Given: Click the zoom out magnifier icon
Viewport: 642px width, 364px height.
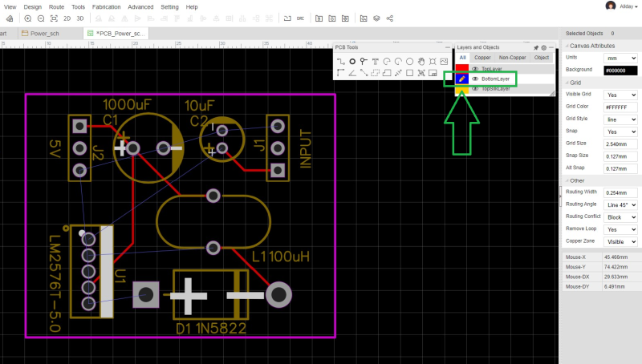Looking at the screenshot, I should pos(41,18).
